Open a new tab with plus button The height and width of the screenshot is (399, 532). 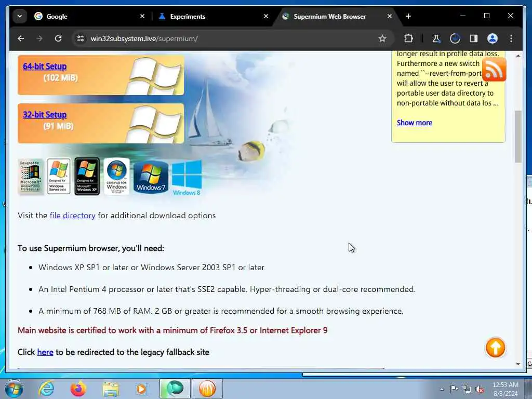click(x=408, y=16)
